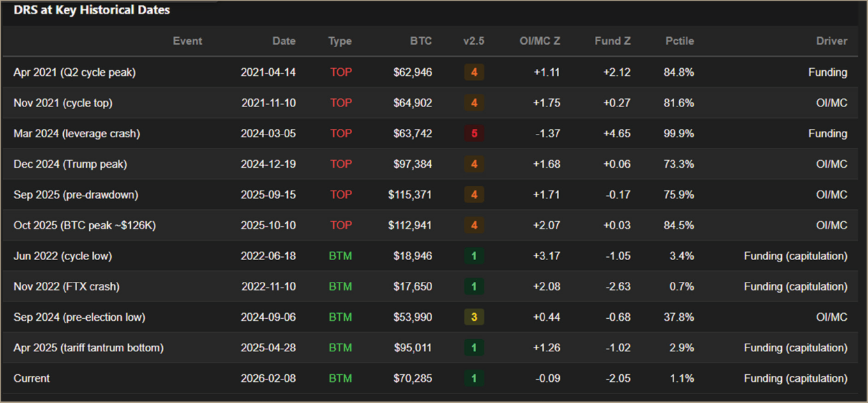The height and width of the screenshot is (403, 868).
Task: Click 'Nov 2022 (FTX crash)' event
Action: [66, 286]
